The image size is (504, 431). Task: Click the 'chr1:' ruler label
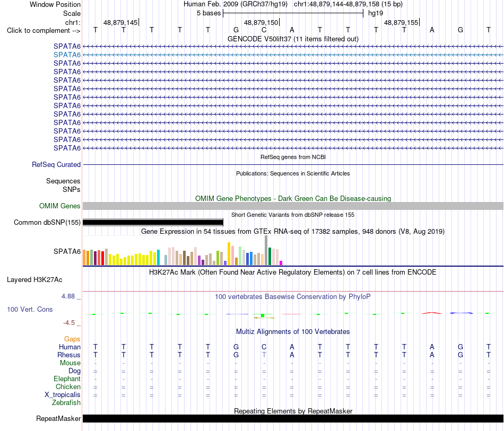pos(73,22)
